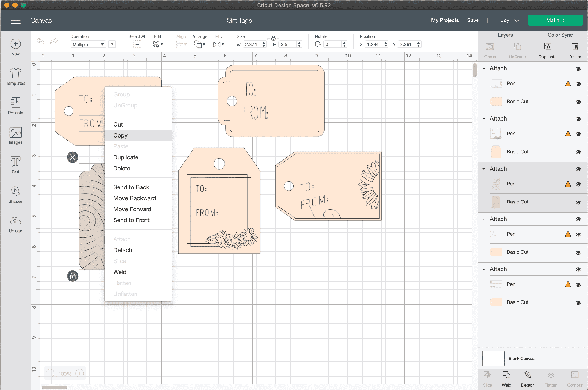Screen dimensions: 588x390
Task: Collapse the fourth Attach group
Action: click(x=484, y=219)
